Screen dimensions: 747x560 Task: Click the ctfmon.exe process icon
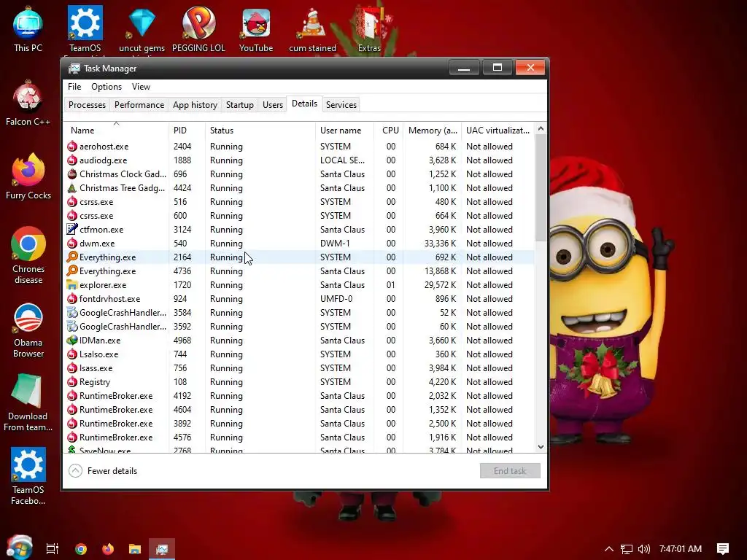[x=72, y=230]
